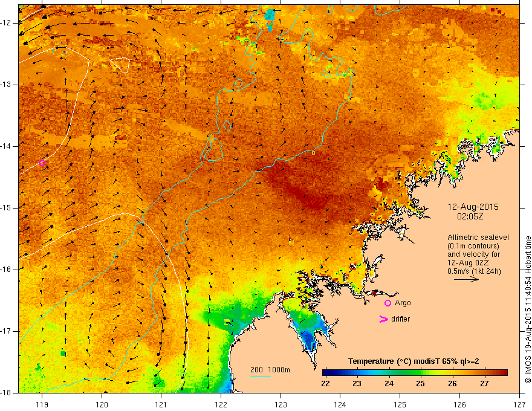This screenshot has height=411, width=532.
Task: Click the '127' longitude axis label
Action: coord(519,404)
